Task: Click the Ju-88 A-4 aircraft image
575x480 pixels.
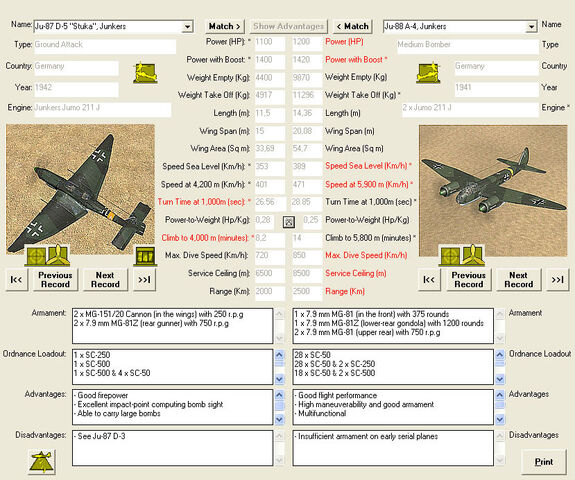Action: 493,191
